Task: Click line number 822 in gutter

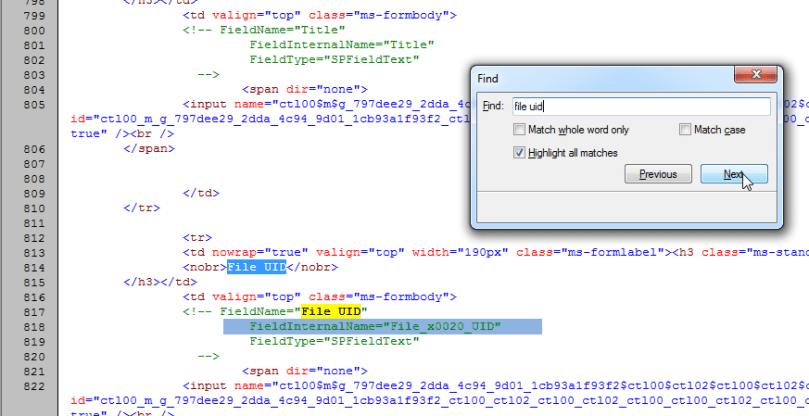Action: 33,385
